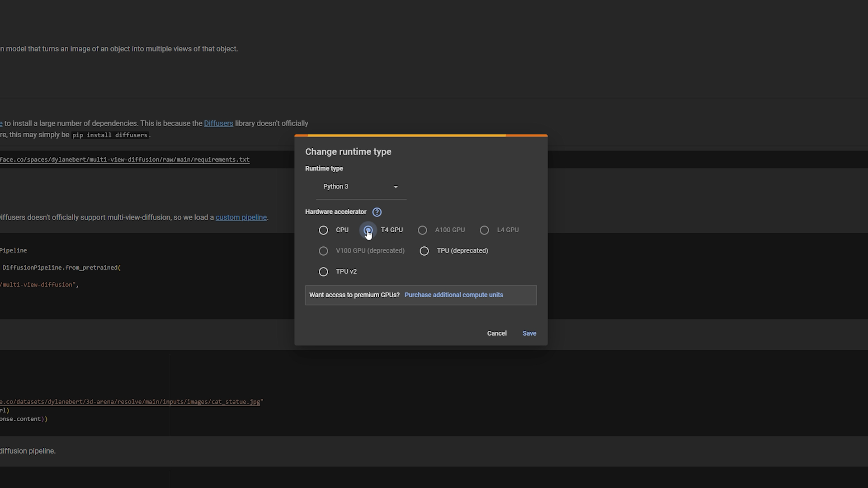Select the A100 GPU accelerator

click(x=422, y=230)
